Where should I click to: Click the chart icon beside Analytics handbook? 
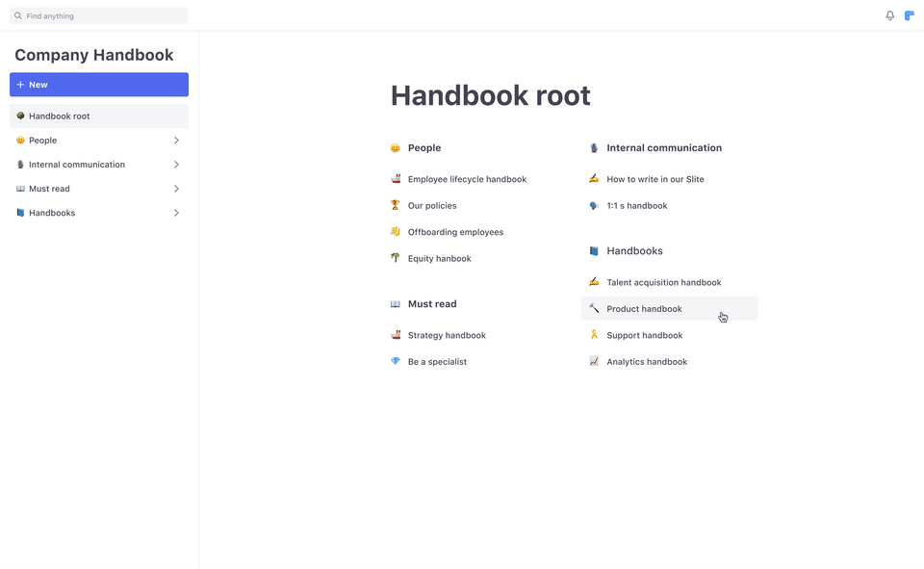point(594,362)
